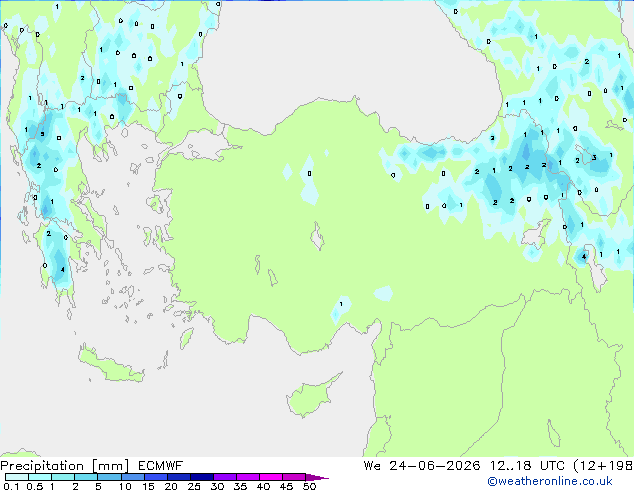
Task: Click the 0.1–0.5 mm legend color box
Action: [17, 477]
